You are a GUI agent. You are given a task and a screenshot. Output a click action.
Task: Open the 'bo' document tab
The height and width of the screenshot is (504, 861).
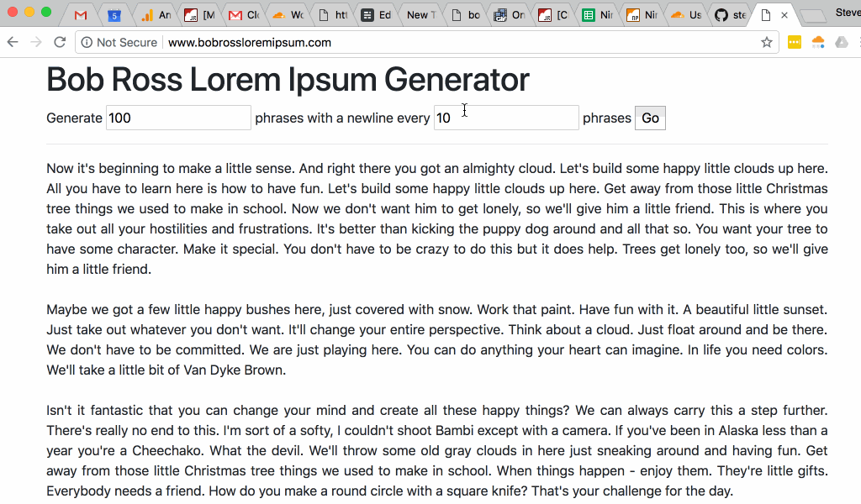pyautogui.click(x=466, y=15)
